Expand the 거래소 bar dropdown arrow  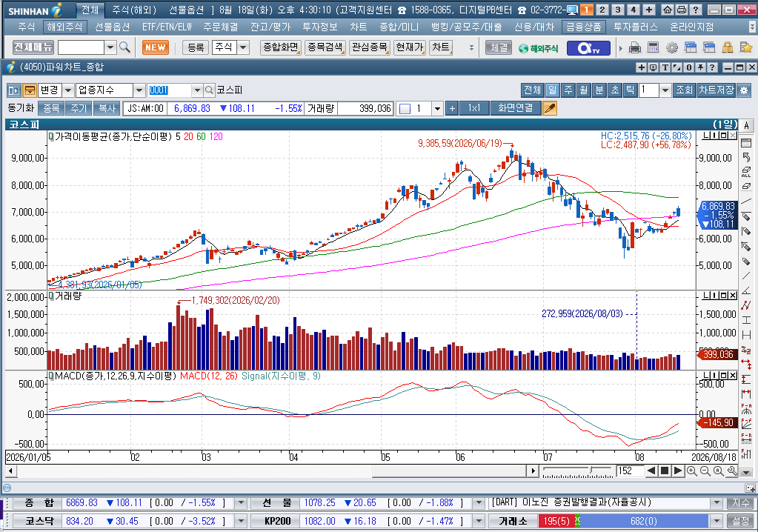point(717,522)
